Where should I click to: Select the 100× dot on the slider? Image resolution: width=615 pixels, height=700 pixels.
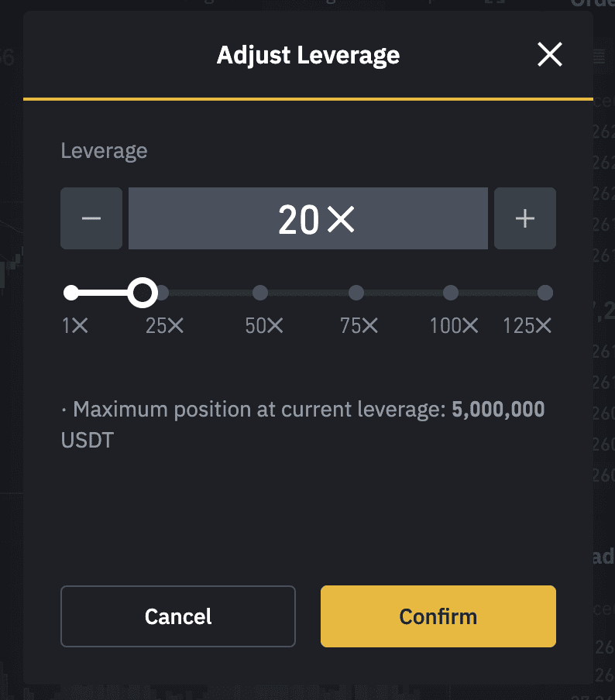[451, 293]
